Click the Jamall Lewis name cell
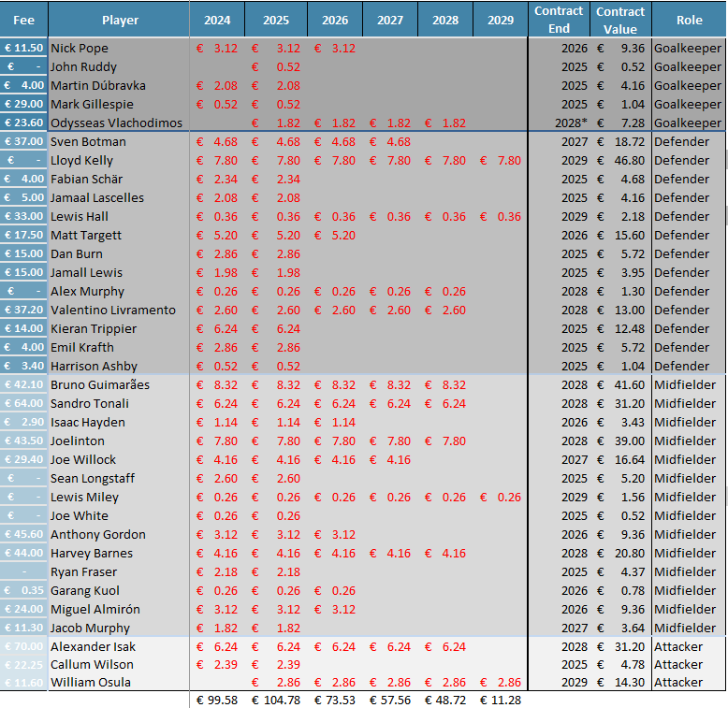Viewport: 728px width, 708px height. pyautogui.click(x=119, y=272)
